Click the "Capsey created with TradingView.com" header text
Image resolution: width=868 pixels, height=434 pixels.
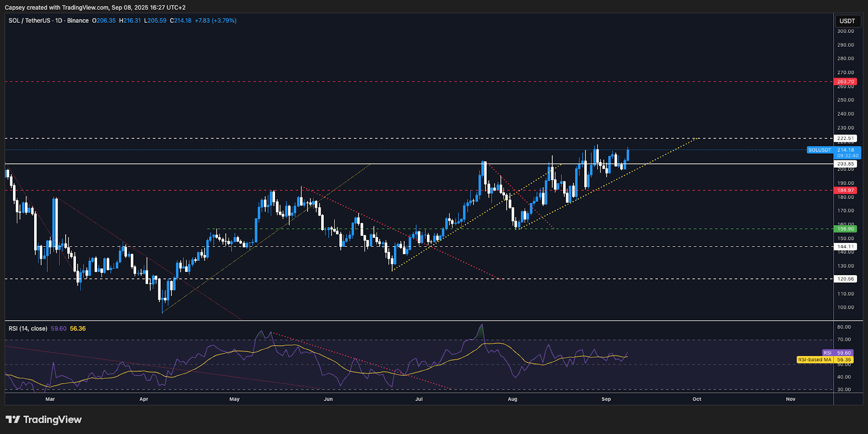click(x=56, y=8)
